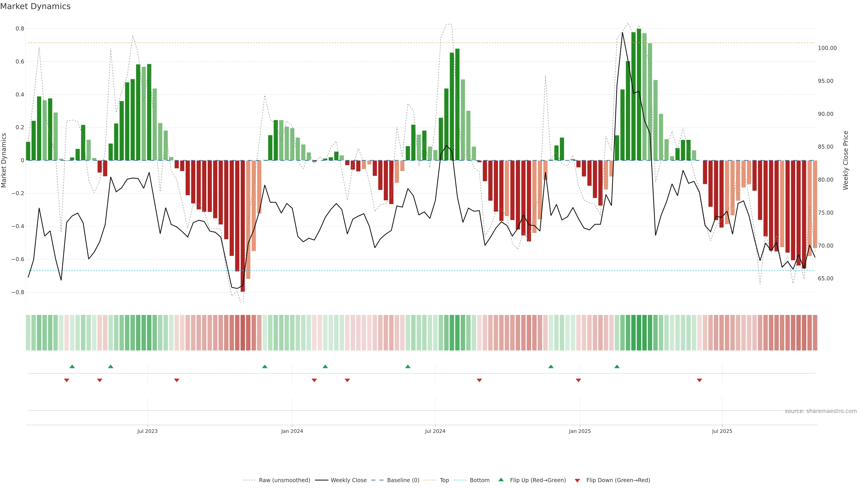This screenshot has width=868, height=488.
Task: Click the 100.00 weekly close price label
Action: coord(827,48)
